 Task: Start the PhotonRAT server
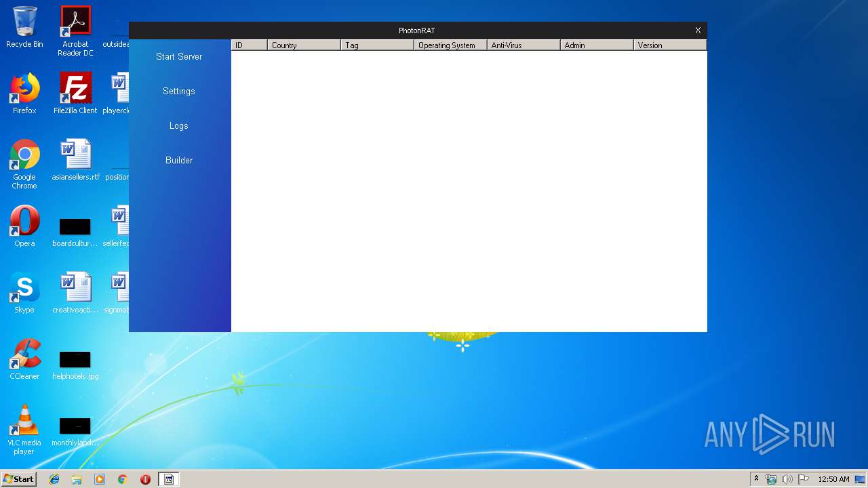coord(179,56)
